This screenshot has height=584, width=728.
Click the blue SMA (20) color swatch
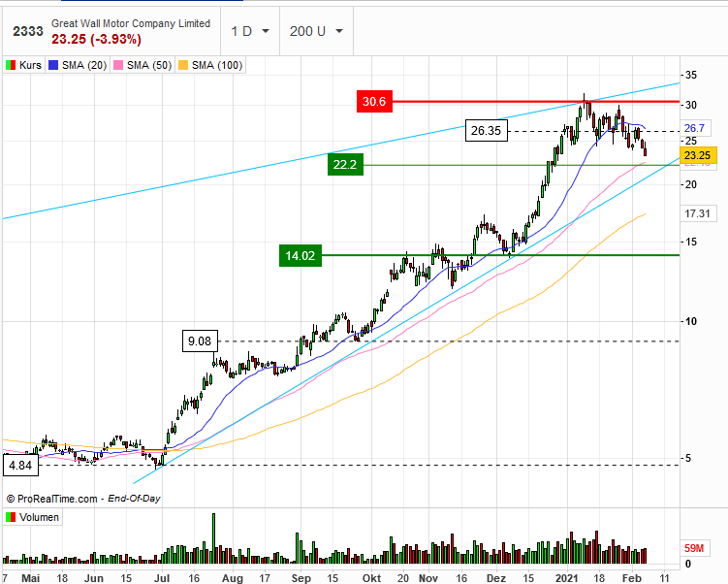click(57, 66)
